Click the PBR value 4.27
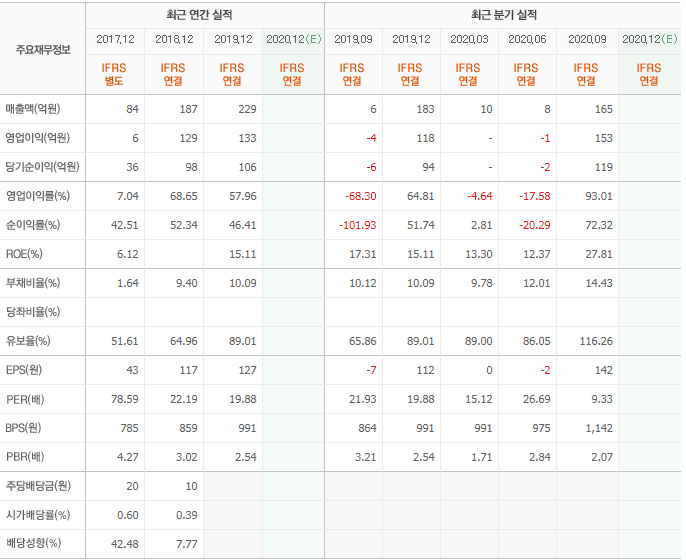 click(x=128, y=457)
